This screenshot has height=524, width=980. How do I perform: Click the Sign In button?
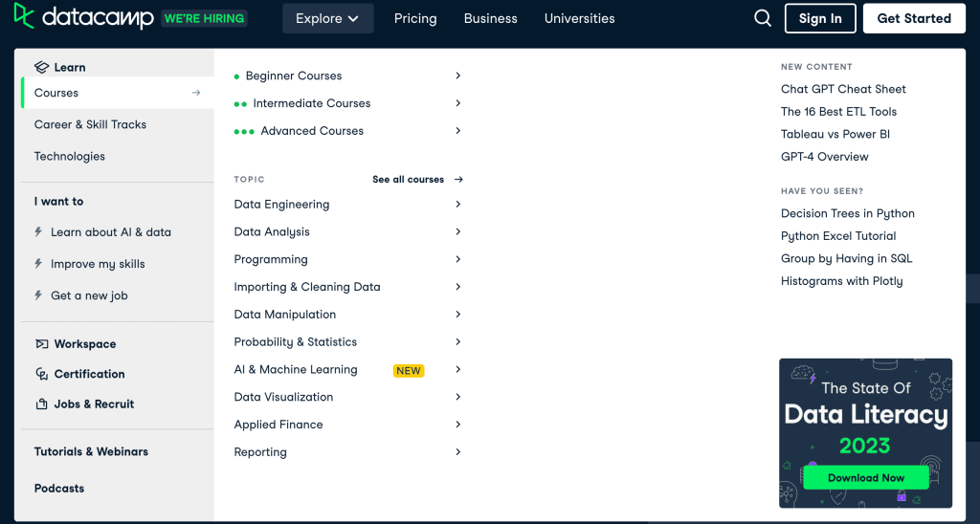point(820,18)
